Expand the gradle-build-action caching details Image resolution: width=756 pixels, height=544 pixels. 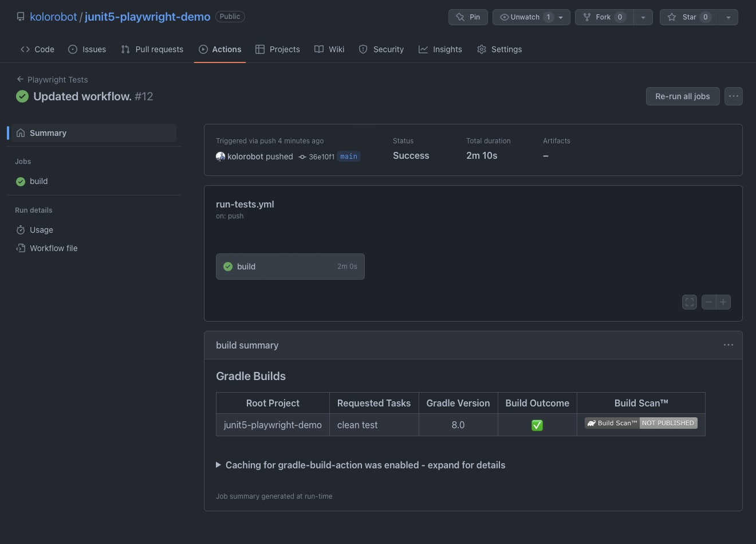click(361, 465)
